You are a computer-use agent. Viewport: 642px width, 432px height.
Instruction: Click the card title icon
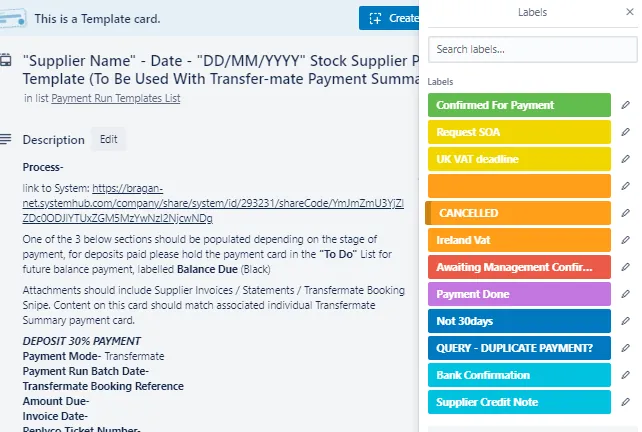point(6,61)
